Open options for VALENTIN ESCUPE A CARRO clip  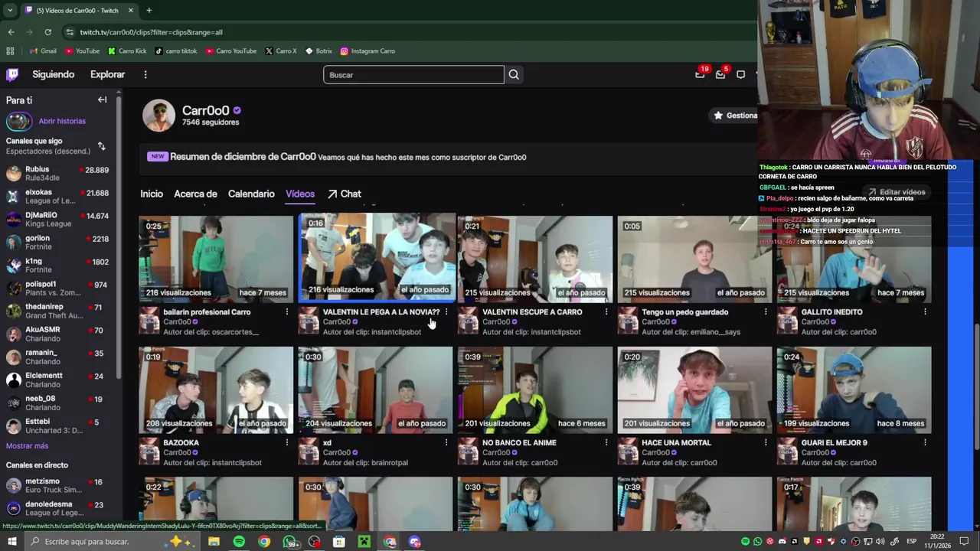point(606,312)
